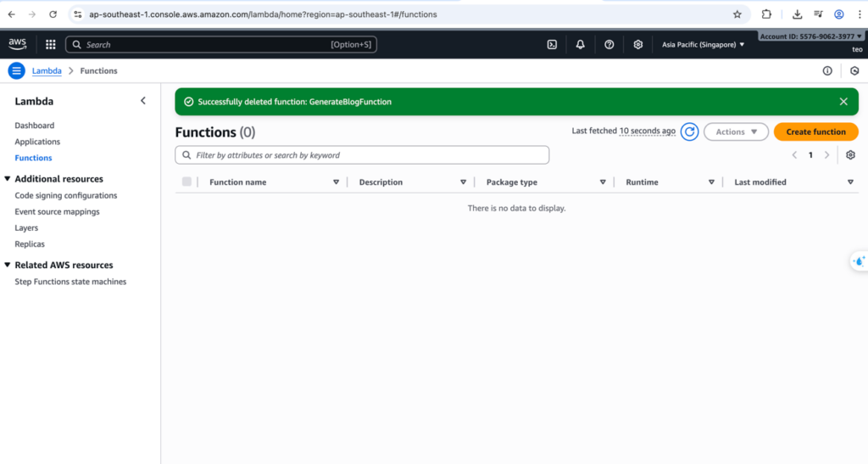The image size is (868, 464).
Task: Refresh the Lambda functions list
Action: 690,131
